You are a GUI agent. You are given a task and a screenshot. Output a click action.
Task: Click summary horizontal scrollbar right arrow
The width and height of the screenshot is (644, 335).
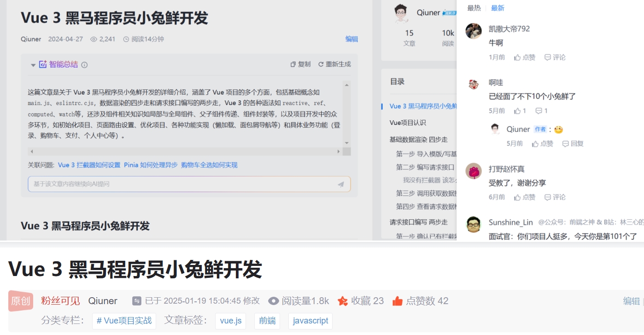[x=339, y=152]
